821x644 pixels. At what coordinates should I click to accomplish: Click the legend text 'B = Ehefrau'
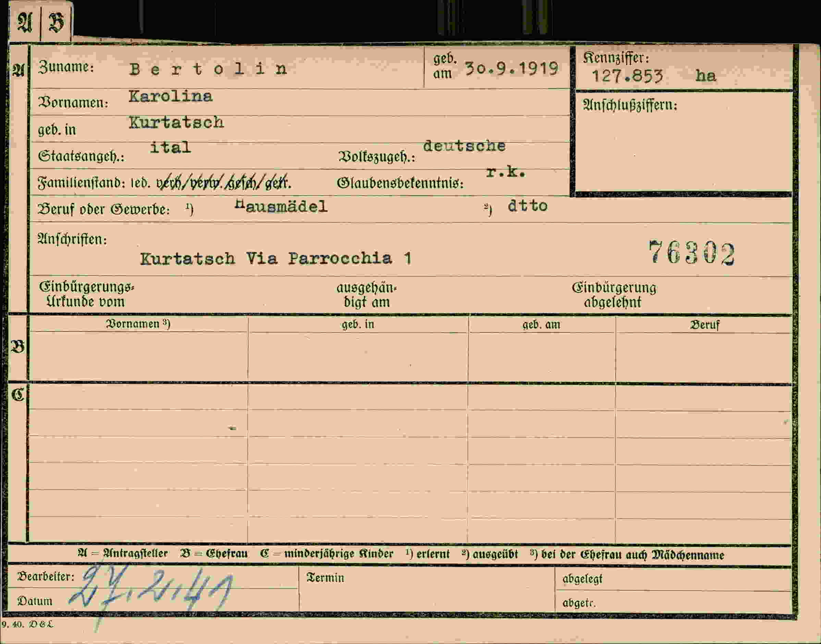214,554
